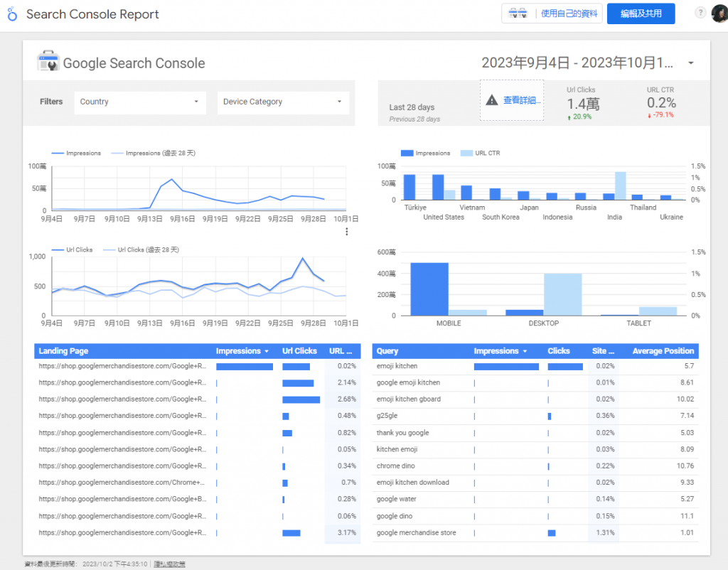Open the chart three-dot more options menu
Image resolution: width=728 pixels, height=570 pixels.
pyautogui.click(x=346, y=231)
